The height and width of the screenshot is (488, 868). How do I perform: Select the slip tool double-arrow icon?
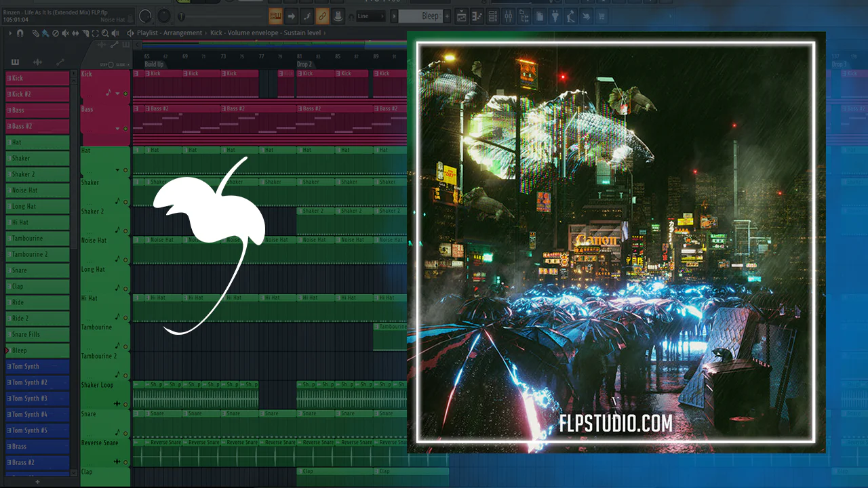(x=75, y=33)
